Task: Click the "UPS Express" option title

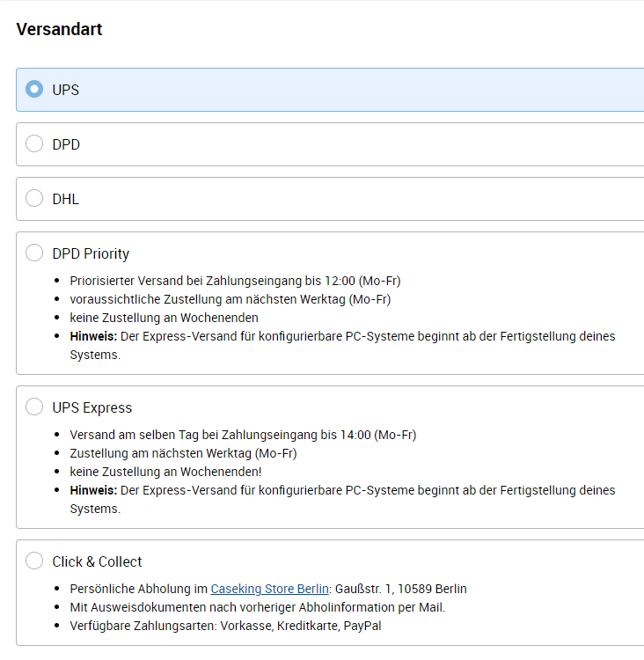Action: pos(92,407)
